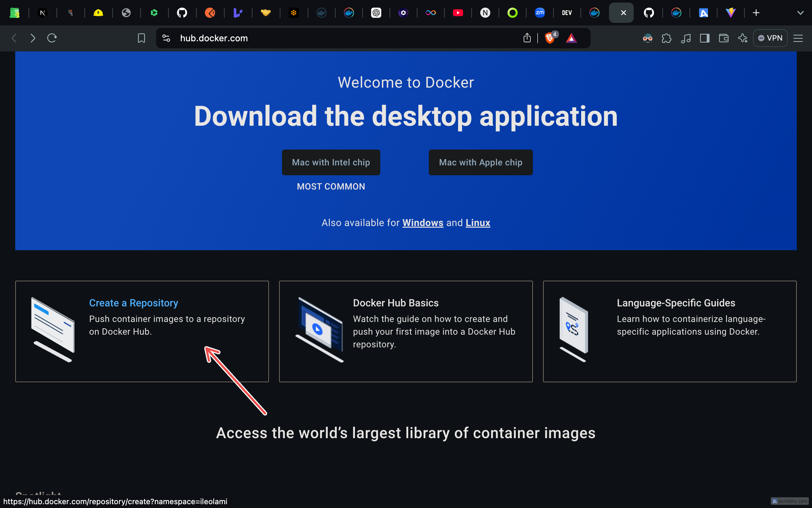The width and height of the screenshot is (812, 508).
Task: Click the Welcome to Docker heading
Action: click(x=406, y=82)
